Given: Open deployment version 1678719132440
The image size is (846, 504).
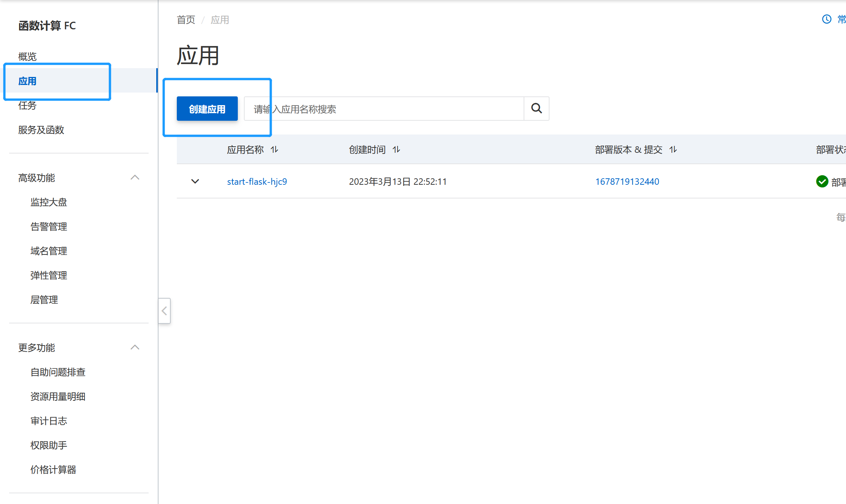Looking at the screenshot, I should coord(627,181).
